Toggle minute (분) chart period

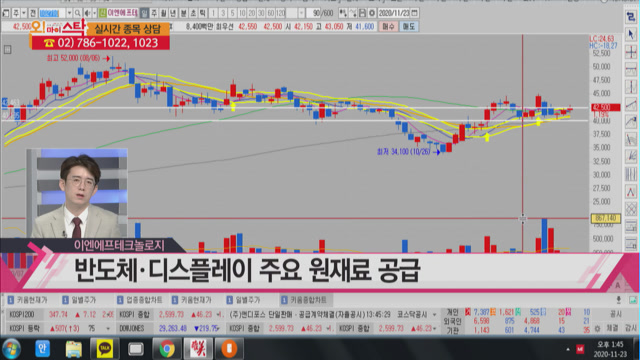click(184, 13)
